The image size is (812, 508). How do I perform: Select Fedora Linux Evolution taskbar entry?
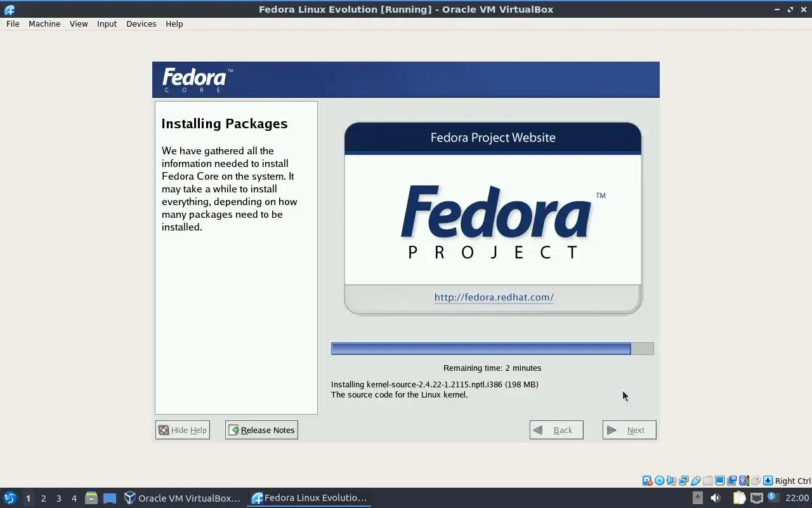[309, 498]
